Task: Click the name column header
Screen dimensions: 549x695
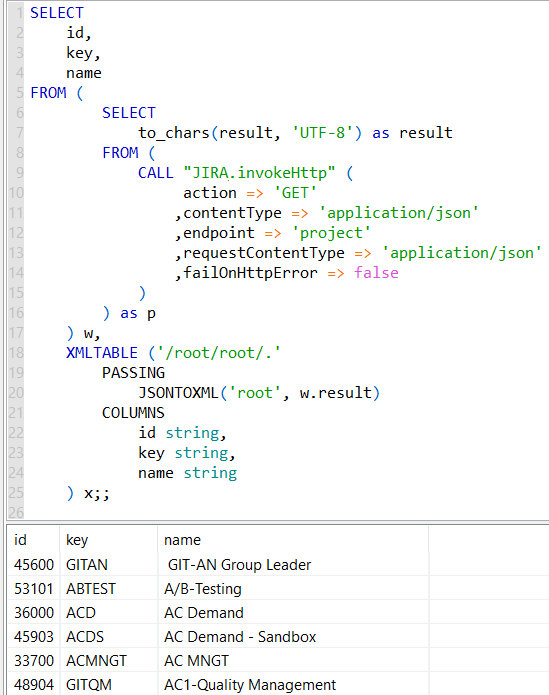Action: [293, 540]
